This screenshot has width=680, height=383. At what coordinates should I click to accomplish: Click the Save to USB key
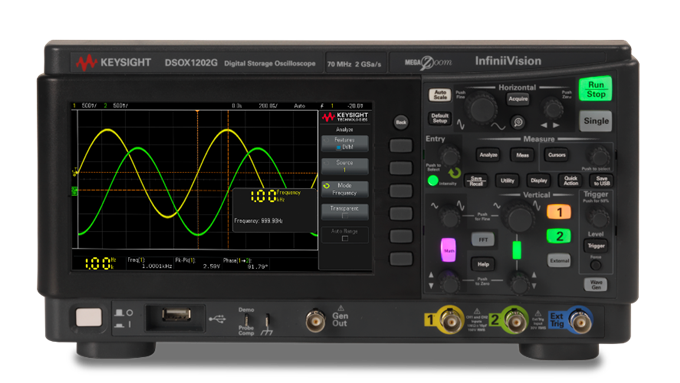(x=602, y=181)
